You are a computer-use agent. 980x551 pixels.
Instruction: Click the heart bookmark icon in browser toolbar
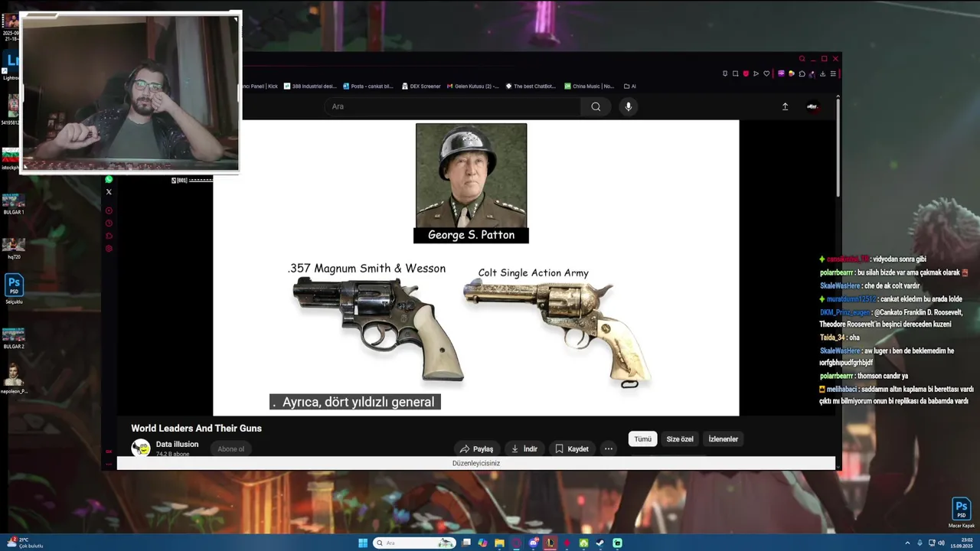tap(766, 73)
